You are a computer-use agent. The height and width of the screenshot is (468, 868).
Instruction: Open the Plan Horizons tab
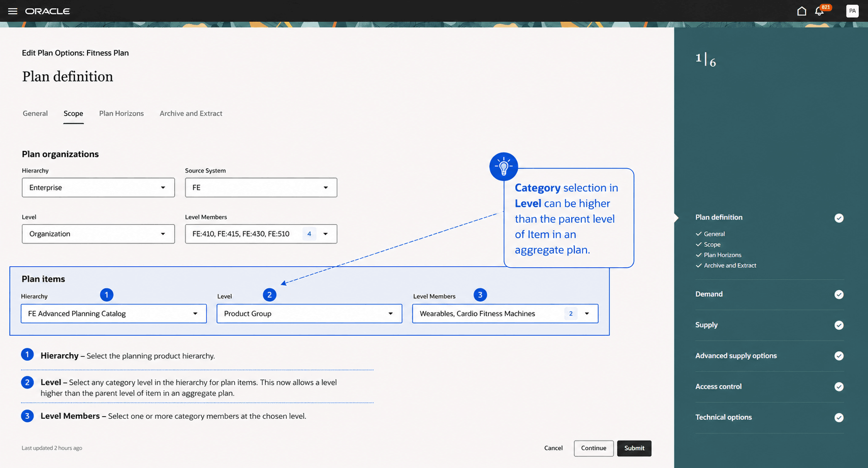tap(121, 113)
